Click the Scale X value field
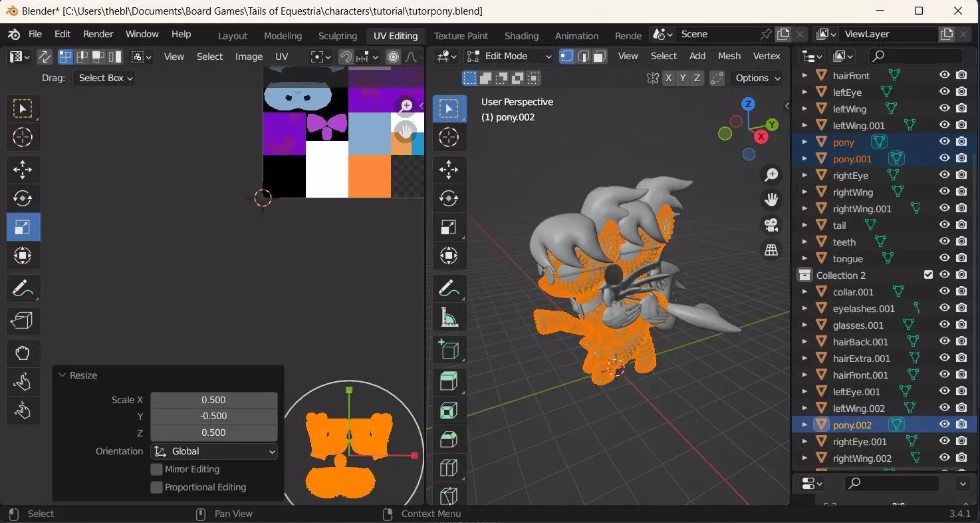 click(x=213, y=400)
